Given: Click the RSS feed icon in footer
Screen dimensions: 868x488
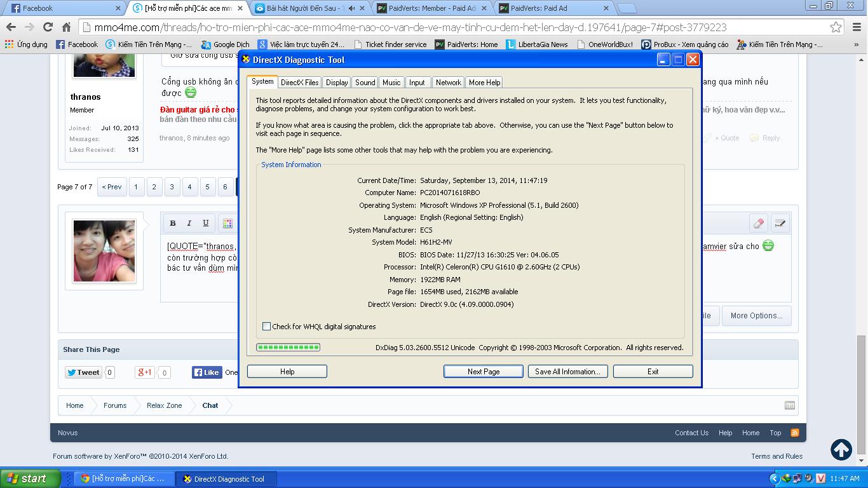Looking at the screenshot, I should (794, 433).
